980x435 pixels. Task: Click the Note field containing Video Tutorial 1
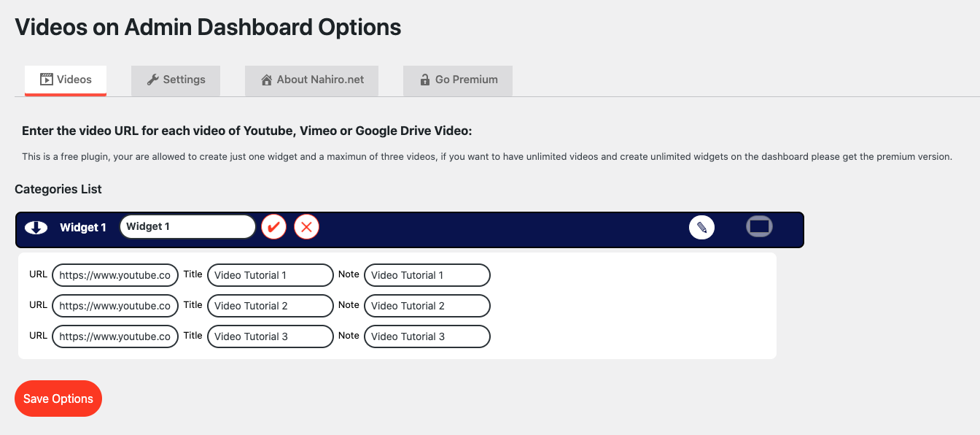(427, 275)
